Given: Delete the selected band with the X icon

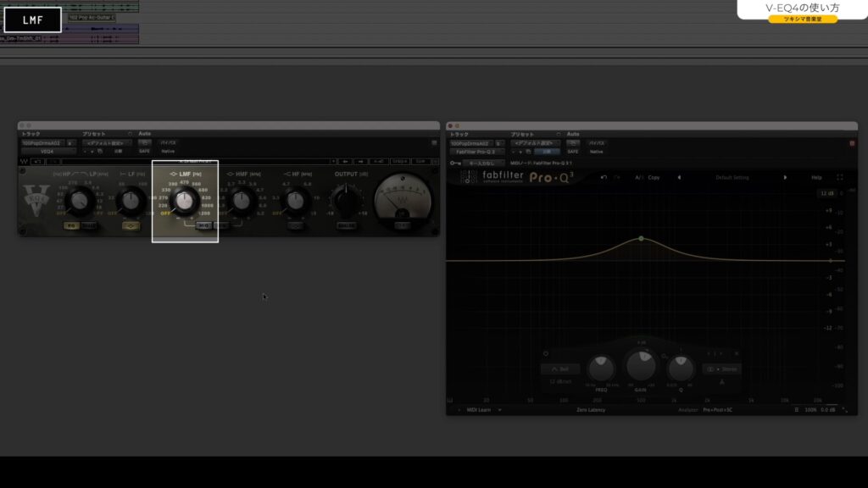Looking at the screenshot, I should coord(737,353).
